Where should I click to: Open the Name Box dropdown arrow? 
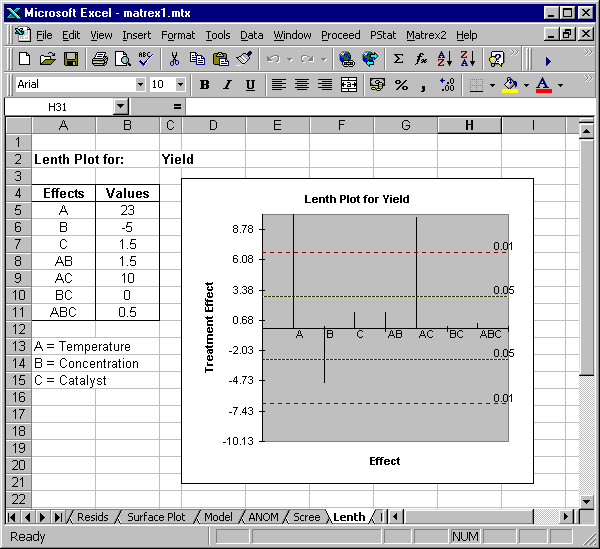click(x=121, y=106)
